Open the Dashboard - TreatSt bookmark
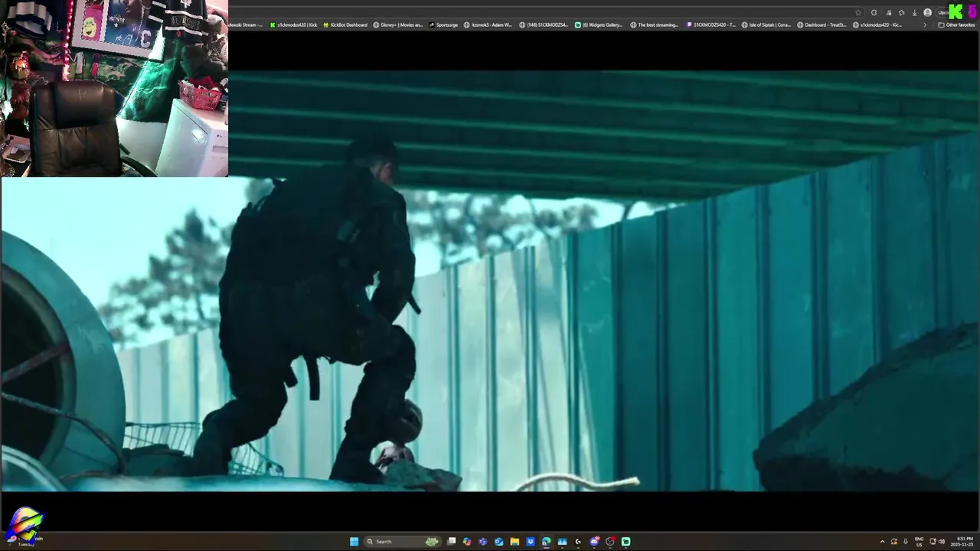Viewport: 980px width, 551px height. 822,24
